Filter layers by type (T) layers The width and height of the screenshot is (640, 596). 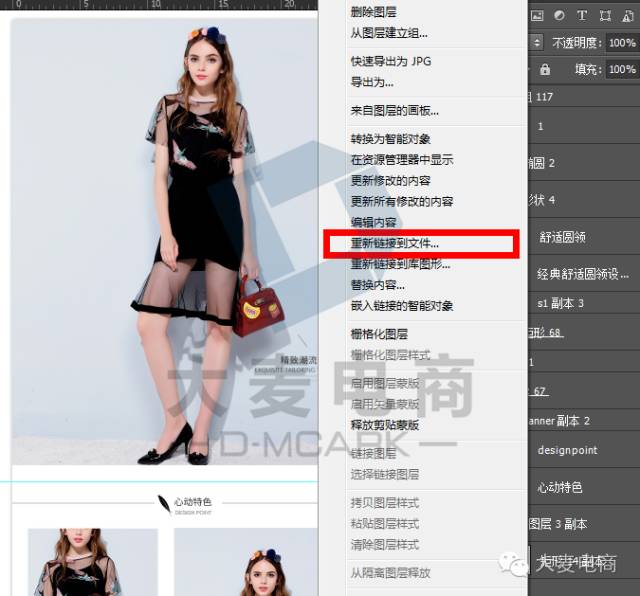(582, 16)
